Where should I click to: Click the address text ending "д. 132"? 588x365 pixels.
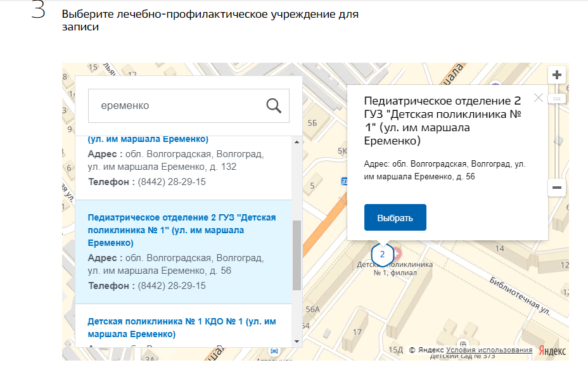(x=176, y=160)
